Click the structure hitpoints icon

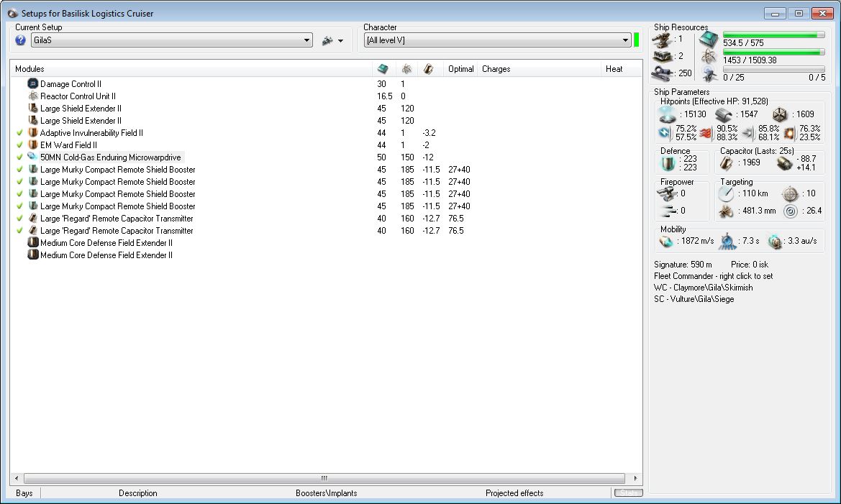click(780, 114)
